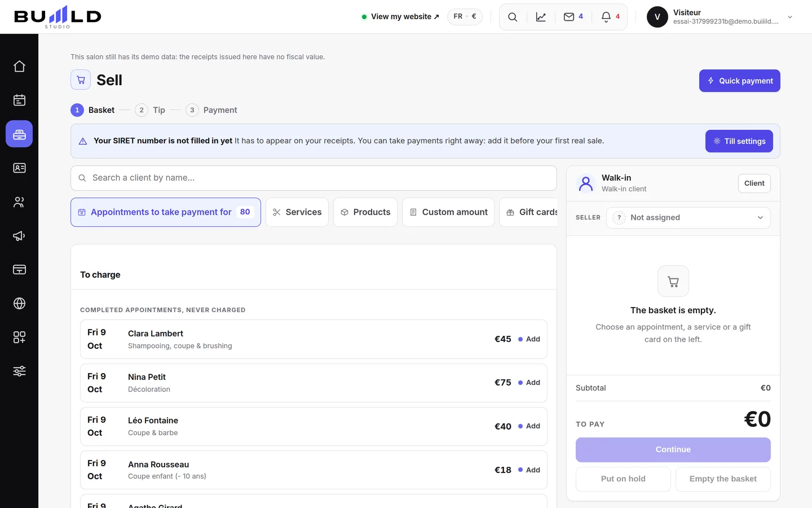Add Anna Rousseau's €18 appointment

(x=529, y=470)
